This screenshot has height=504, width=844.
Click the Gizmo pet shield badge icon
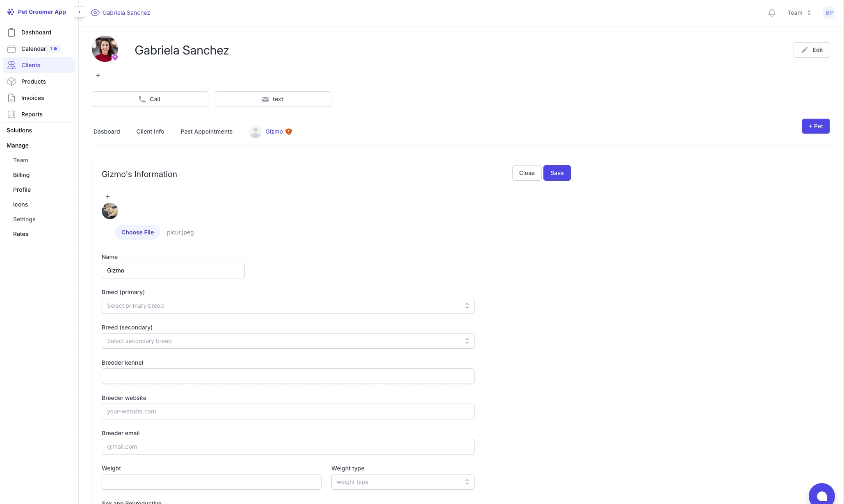289,132
